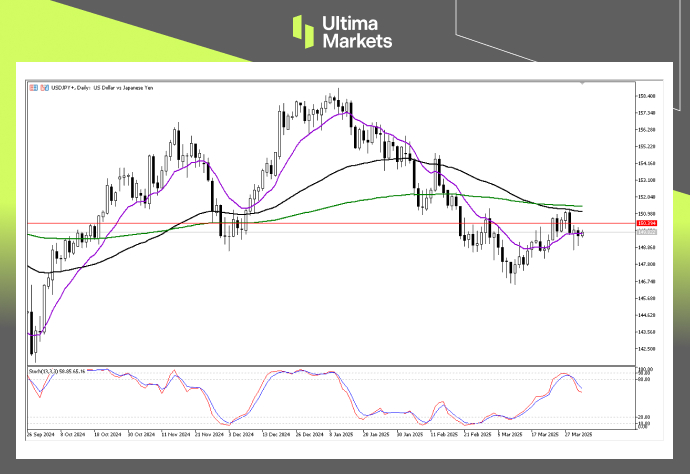Click the stochastic 80 level line

pos(300,380)
